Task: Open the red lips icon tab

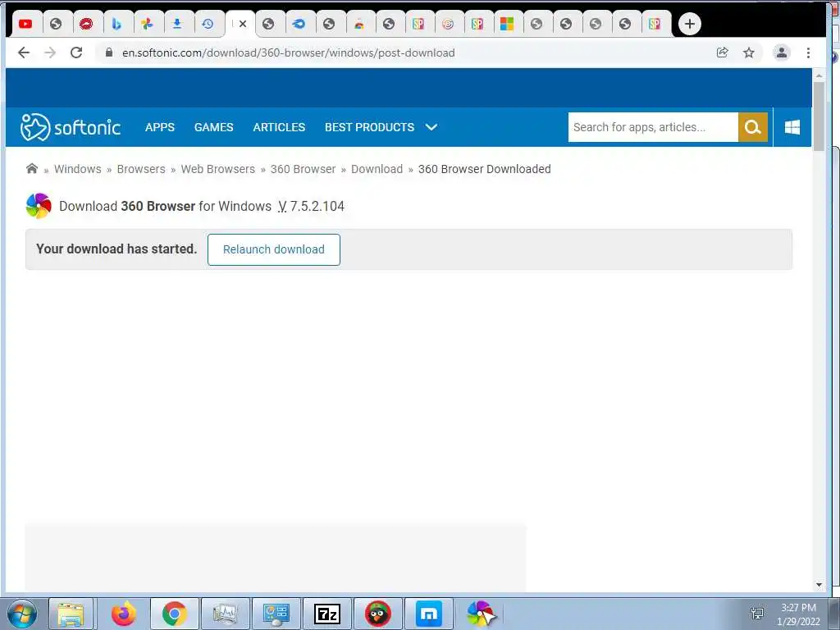Action: pos(85,24)
